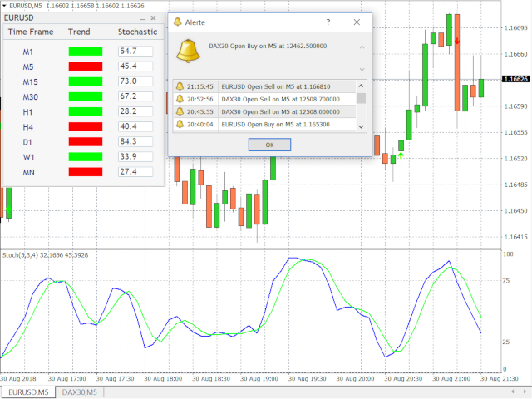Click the M30 green trend swatch
This screenshot has height=399, width=532.
tap(86, 96)
